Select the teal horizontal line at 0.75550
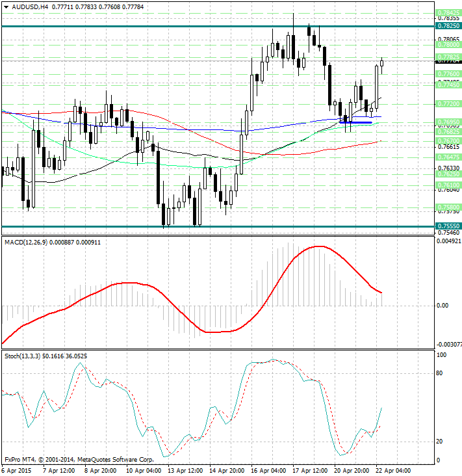Screen dimensions: 462x476 [x=218, y=226]
